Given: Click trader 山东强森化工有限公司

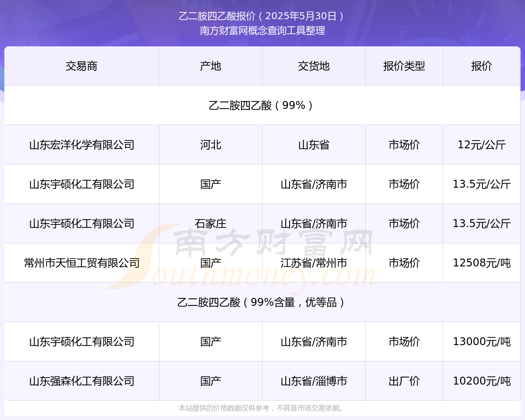Looking at the screenshot, I should tap(82, 381).
